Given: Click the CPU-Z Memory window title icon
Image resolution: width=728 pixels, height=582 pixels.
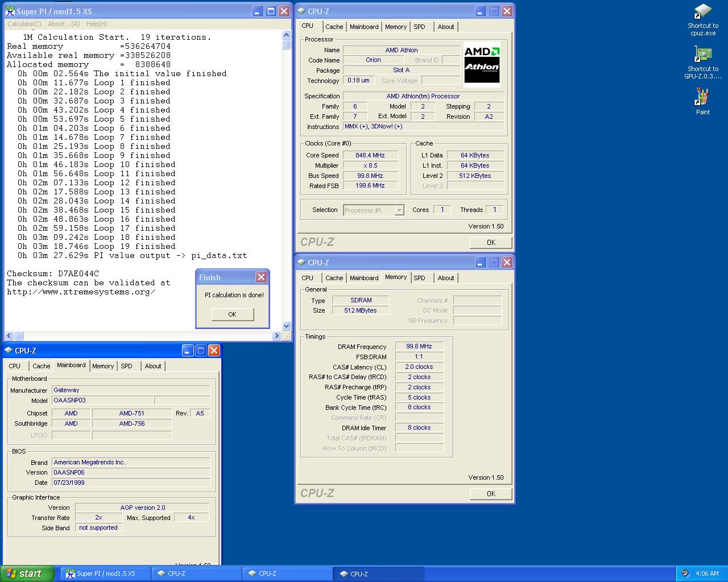Looking at the screenshot, I should [x=302, y=262].
